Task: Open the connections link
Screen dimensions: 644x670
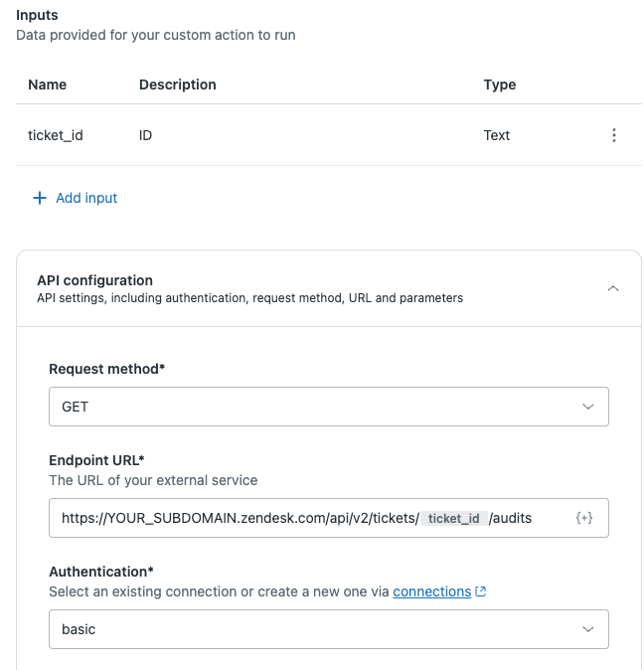Action: [x=431, y=591]
